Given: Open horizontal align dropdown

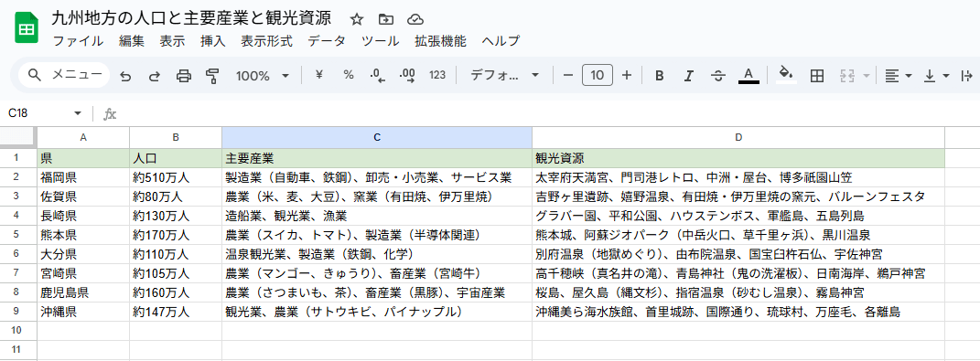Looking at the screenshot, I should [x=899, y=76].
